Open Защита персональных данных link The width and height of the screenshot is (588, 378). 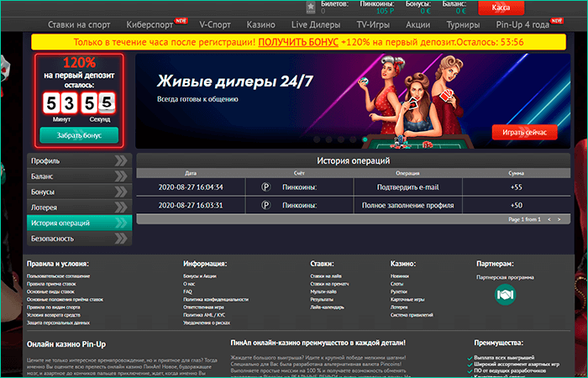click(x=58, y=323)
